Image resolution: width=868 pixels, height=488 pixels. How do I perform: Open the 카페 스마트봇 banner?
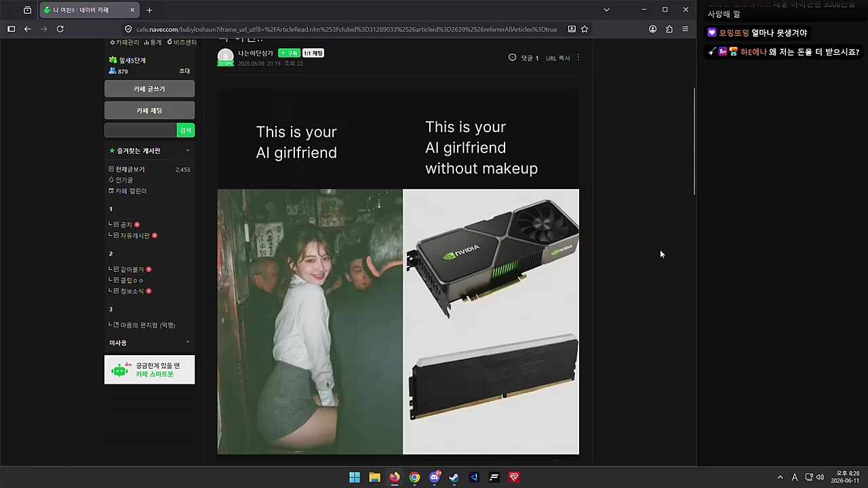click(149, 369)
